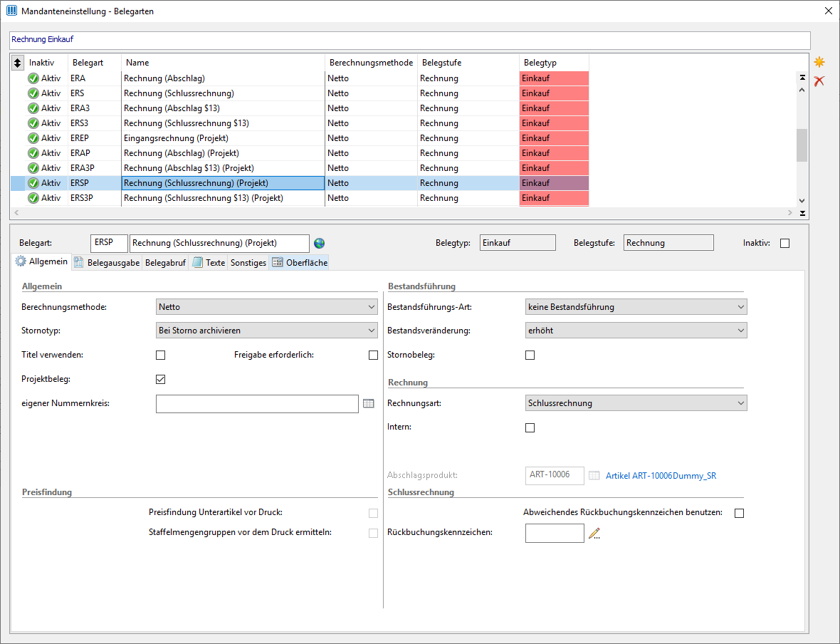Click the red delete X icon
Viewport: 840px width, 644px height.
819,81
